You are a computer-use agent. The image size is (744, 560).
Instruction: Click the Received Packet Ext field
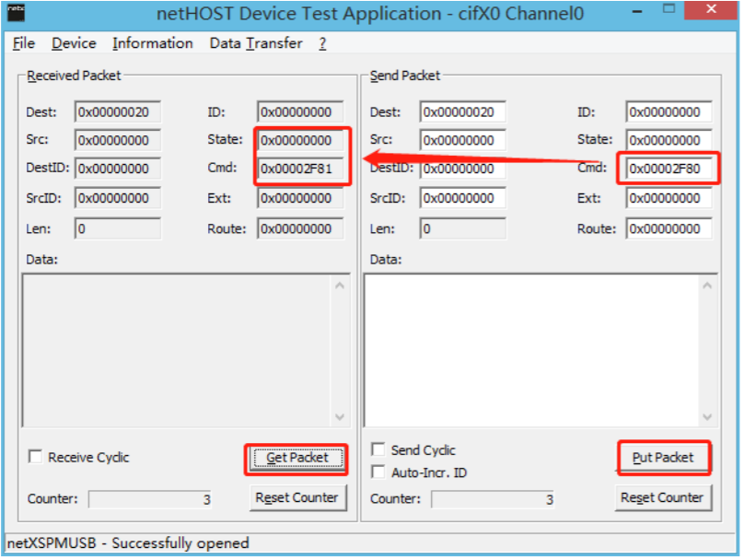point(300,198)
